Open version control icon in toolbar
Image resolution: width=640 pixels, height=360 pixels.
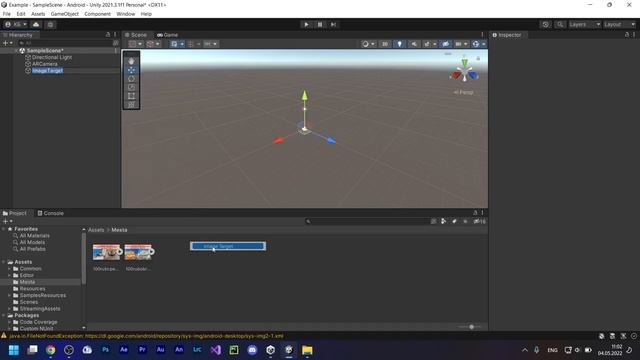50,24
